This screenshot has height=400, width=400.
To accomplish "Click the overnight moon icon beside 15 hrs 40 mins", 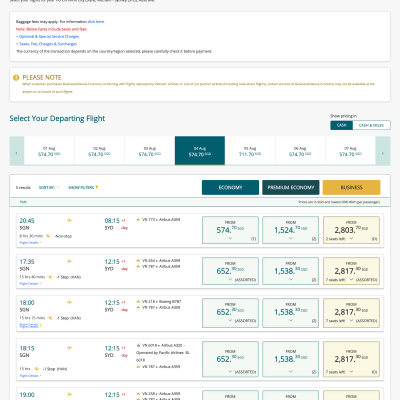I will point(50,277).
